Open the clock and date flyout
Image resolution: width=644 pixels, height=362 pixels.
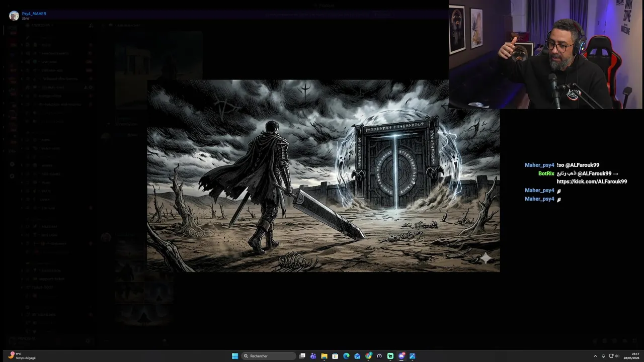pyautogui.click(x=632, y=356)
